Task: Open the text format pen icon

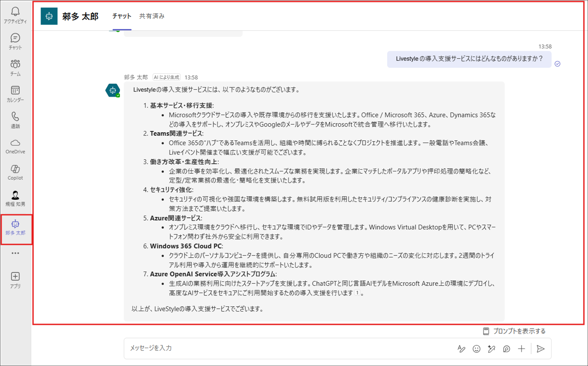Action: tap(461, 349)
